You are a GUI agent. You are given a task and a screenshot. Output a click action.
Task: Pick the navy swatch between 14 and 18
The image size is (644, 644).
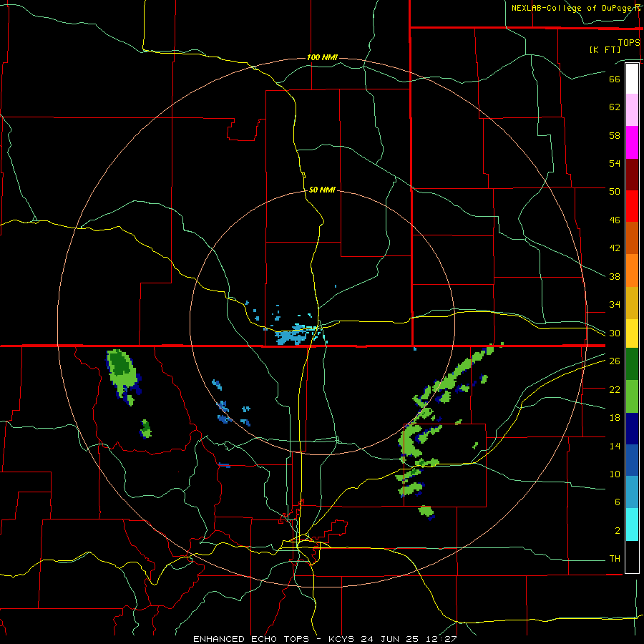[x=632, y=429]
